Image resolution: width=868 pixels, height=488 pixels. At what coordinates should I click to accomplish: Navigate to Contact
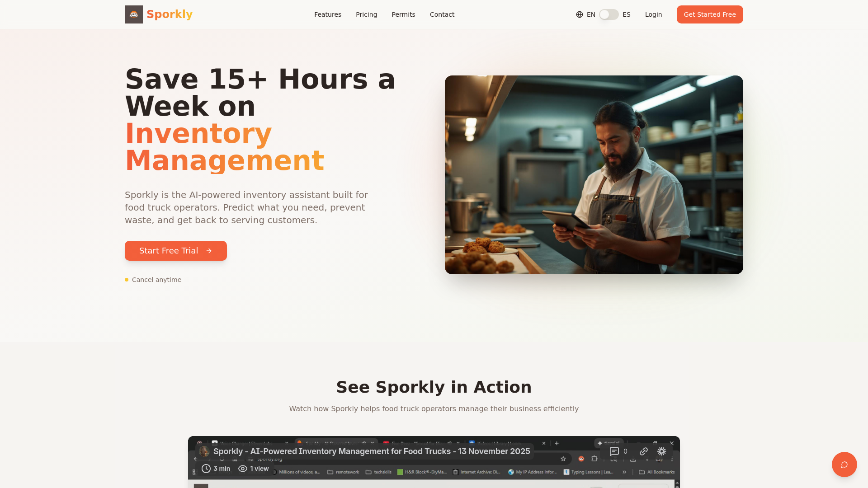click(x=442, y=14)
